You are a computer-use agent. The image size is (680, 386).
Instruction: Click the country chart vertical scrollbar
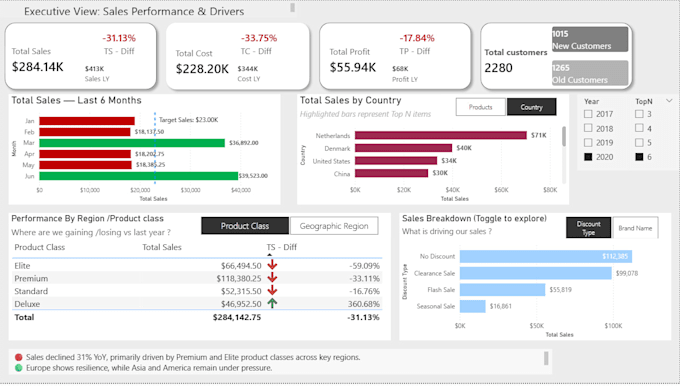click(564, 136)
